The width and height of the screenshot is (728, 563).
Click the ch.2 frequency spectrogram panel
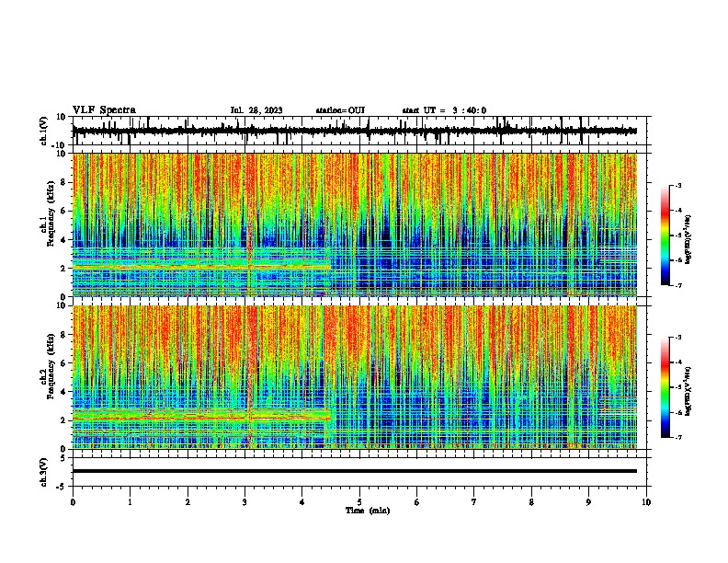(355, 377)
